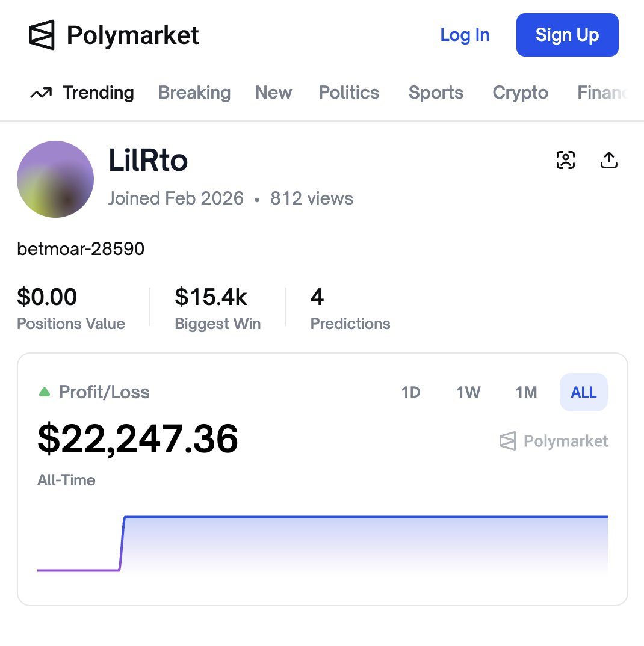Go to the Politics tab
This screenshot has height=646, width=644.
coord(349,93)
